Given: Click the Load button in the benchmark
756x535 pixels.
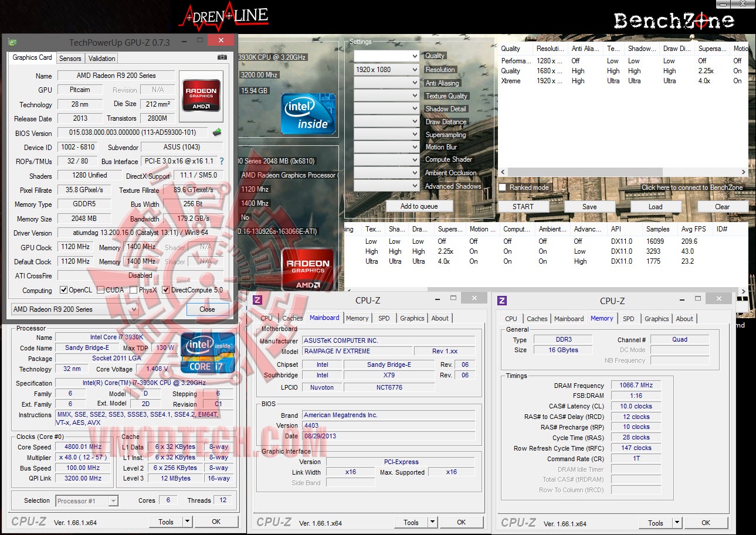Looking at the screenshot, I should [656, 206].
